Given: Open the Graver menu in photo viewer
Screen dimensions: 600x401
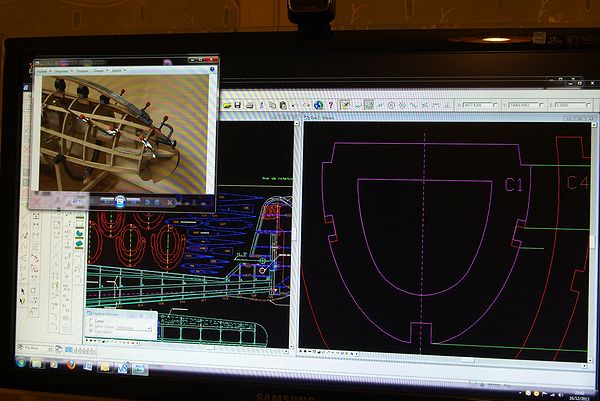Looking at the screenshot, I should 101,71.
